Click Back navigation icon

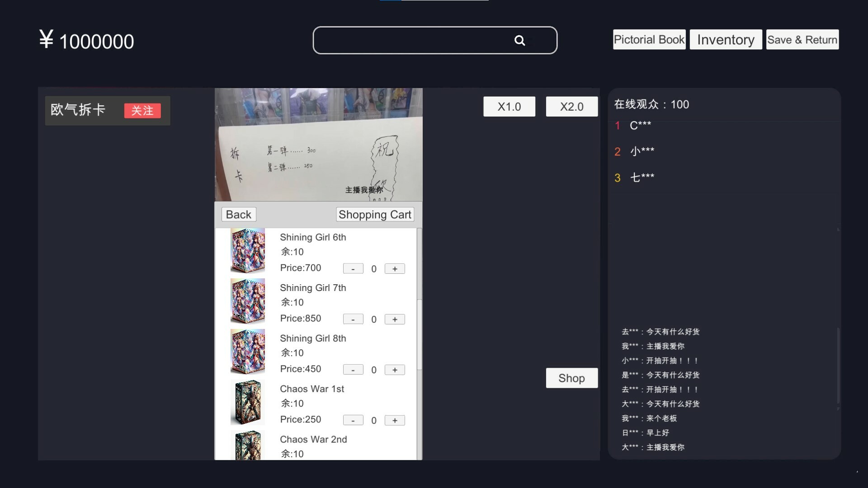point(238,215)
